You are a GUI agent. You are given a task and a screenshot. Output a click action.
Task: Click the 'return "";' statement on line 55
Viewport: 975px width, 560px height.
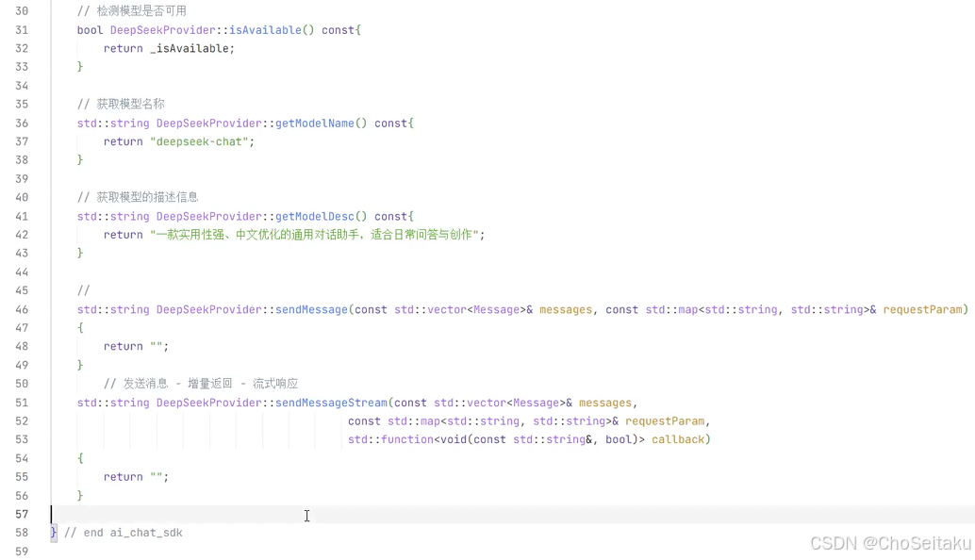(x=136, y=477)
